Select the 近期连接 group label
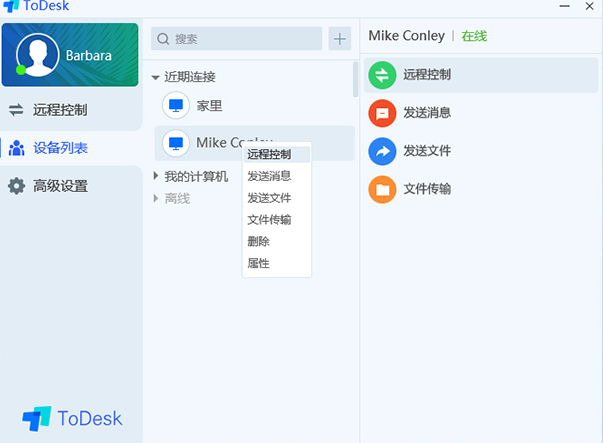Viewport: 603px width, 443px height. [x=190, y=77]
